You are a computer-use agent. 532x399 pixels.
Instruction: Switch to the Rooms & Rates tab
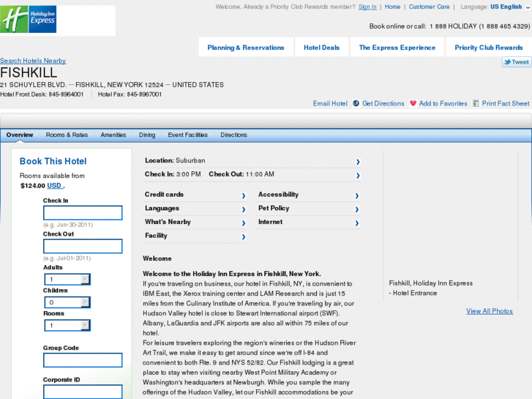click(67, 135)
